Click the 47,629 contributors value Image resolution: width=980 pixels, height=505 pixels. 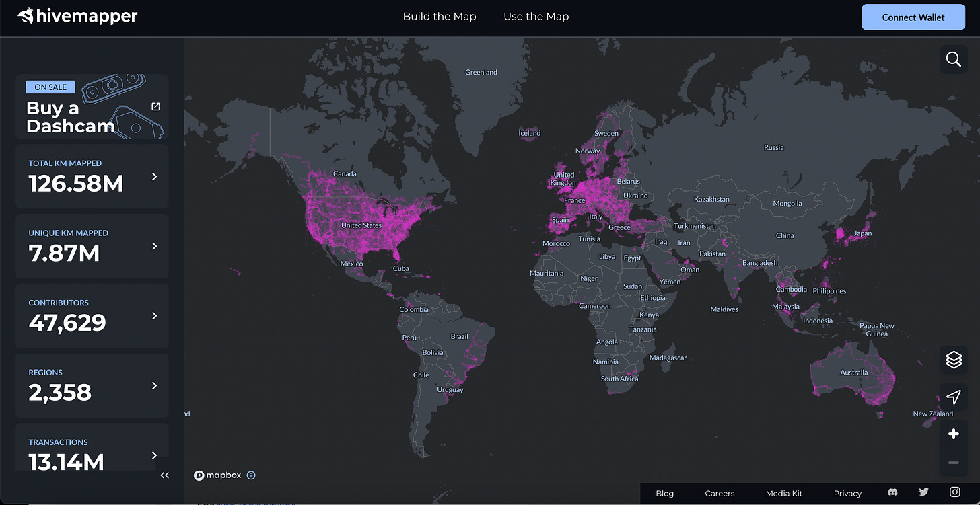point(67,323)
